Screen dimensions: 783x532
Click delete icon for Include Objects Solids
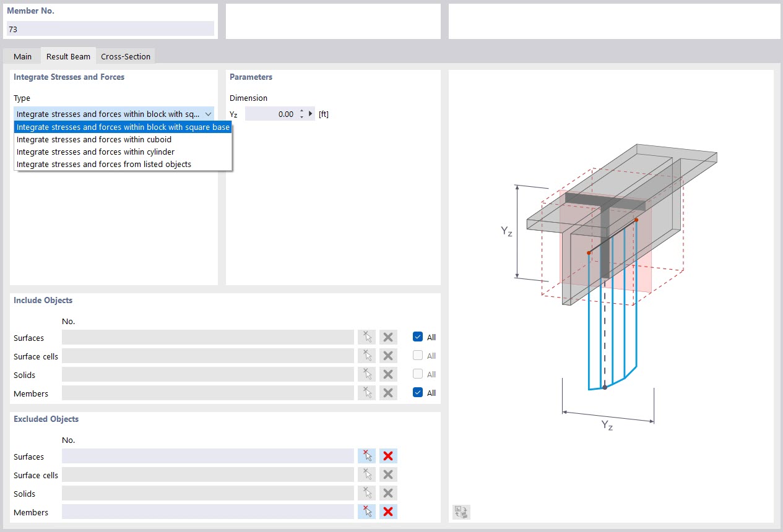pyautogui.click(x=388, y=375)
